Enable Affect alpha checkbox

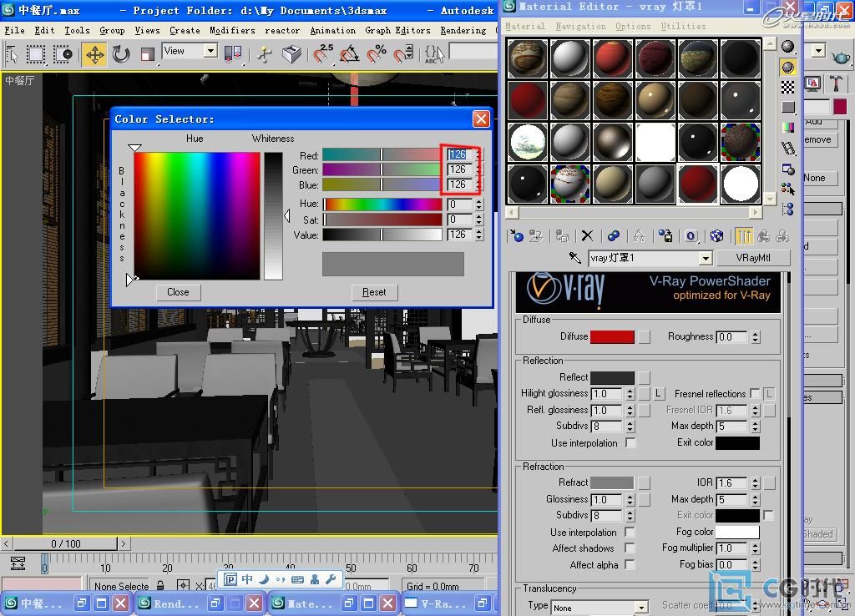coord(630,564)
